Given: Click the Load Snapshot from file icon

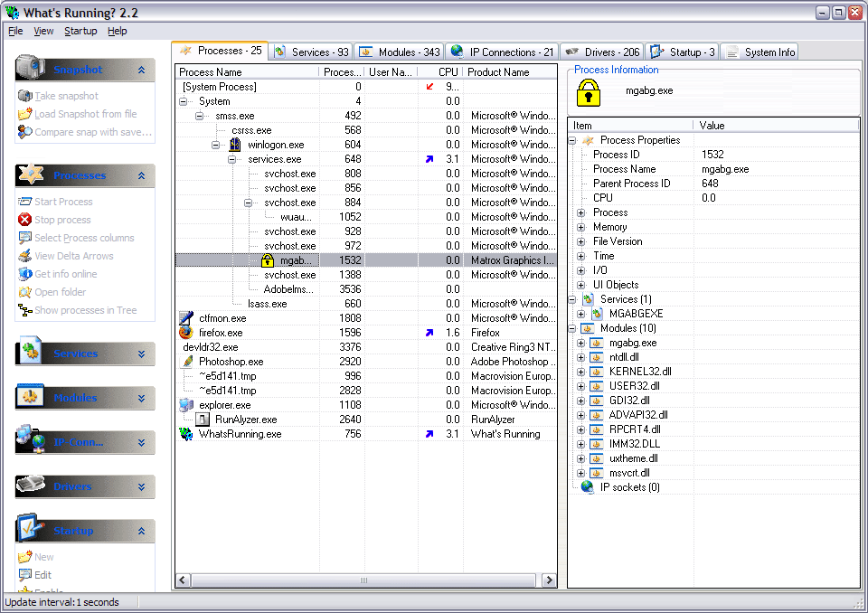Looking at the screenshot, I should [x=25, y=114].
